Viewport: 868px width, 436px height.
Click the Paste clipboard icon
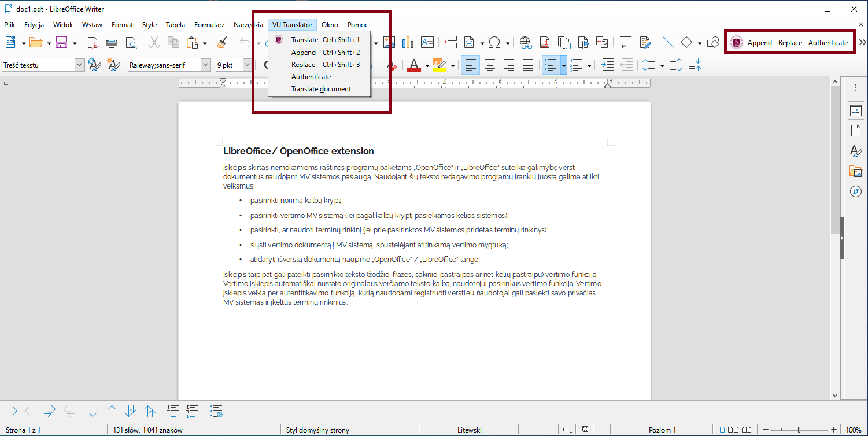(x=193, y=42)
